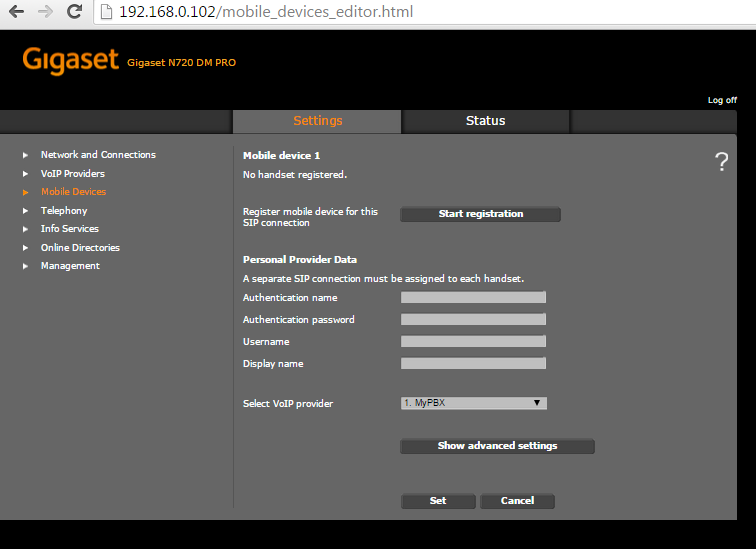Open Info Services menu
The width and height of the screenshot is (756, 549).
tap(70, 229)
